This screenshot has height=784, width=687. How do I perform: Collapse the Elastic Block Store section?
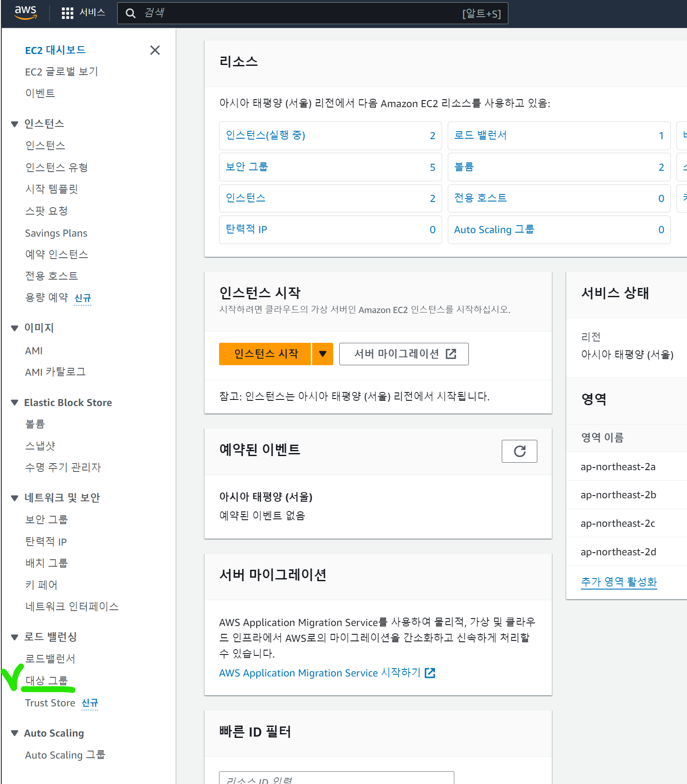(x=14, y=403)
